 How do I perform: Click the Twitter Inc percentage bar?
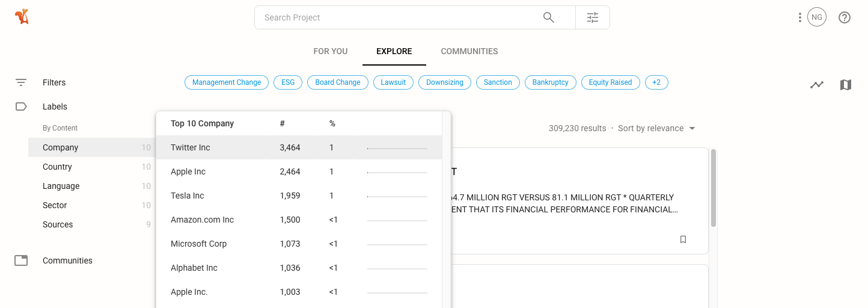click(397, 148)
